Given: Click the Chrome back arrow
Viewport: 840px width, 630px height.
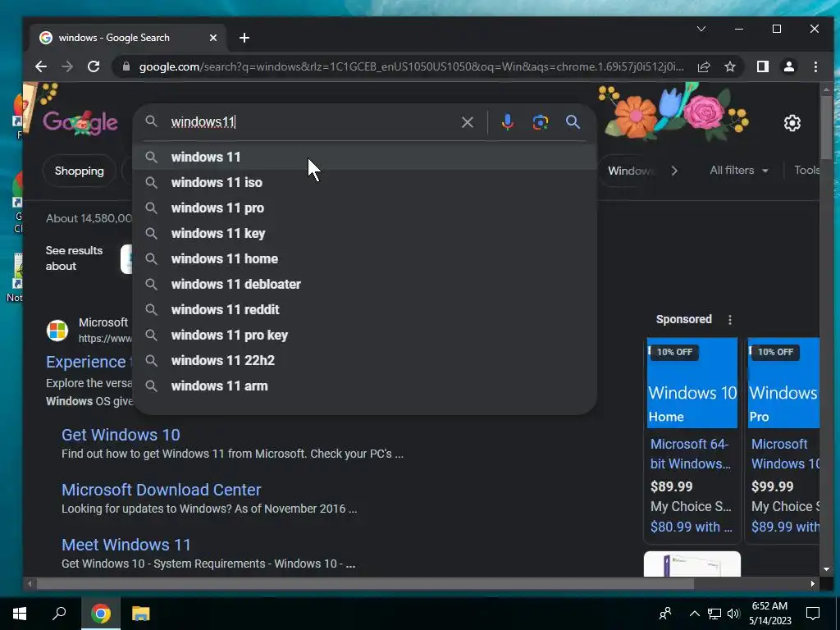Looking at the screenshot, I should (41, 66).
